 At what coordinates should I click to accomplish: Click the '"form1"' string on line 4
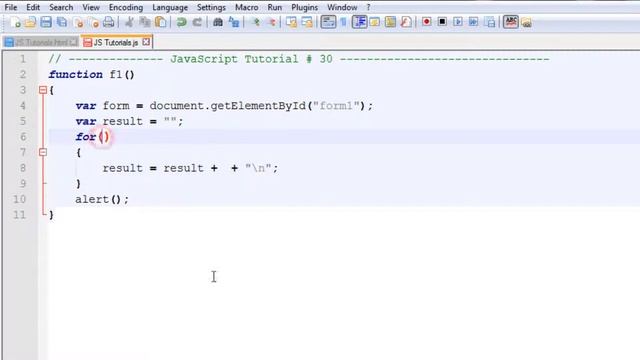[x=336, y=106]
